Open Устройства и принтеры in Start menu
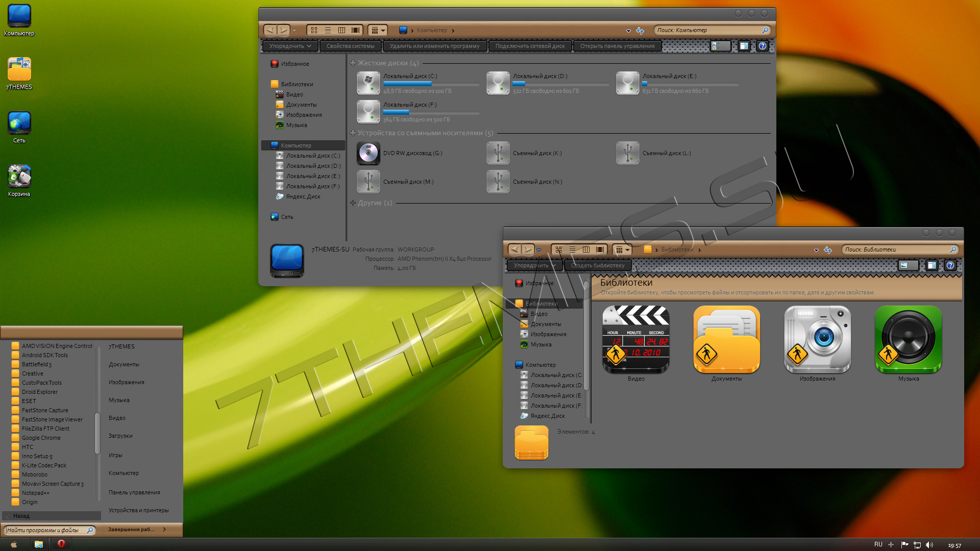The image size is (980, 551). (138, 510)
